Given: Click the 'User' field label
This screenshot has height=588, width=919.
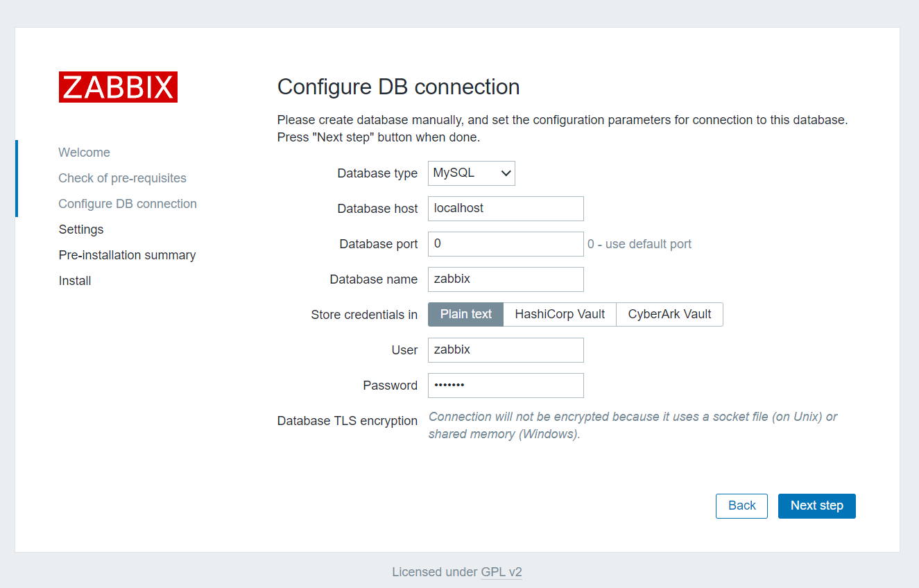Looking at the screenshot, I should click(x=404, y=350).
